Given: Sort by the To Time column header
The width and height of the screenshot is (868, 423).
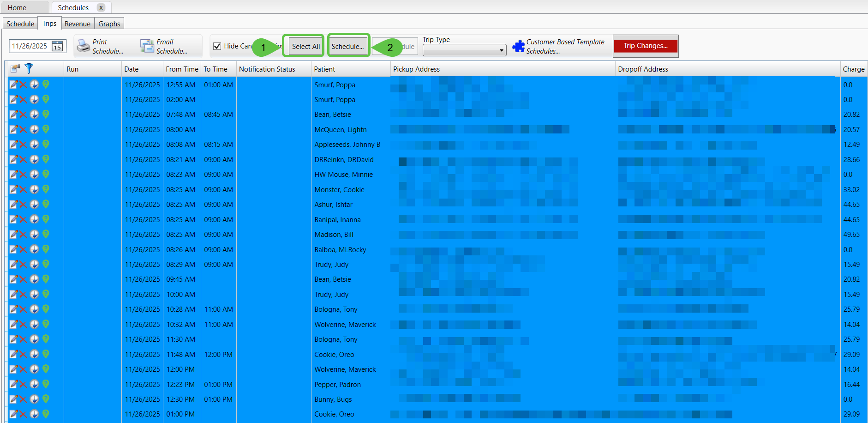Looking at the screenshot, I should tap(219, 69).
